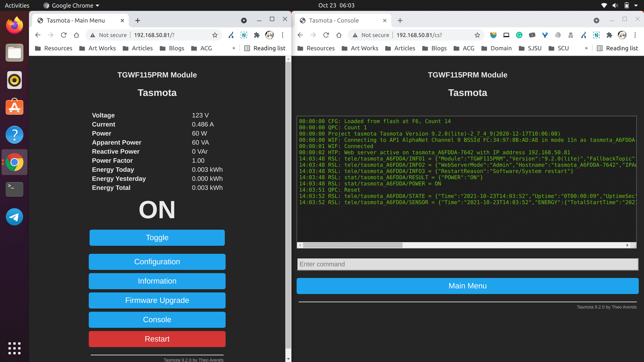Screen dimensions: 644x362
Task: Open Terminal from the dock
Action: [x=14, y=189]
